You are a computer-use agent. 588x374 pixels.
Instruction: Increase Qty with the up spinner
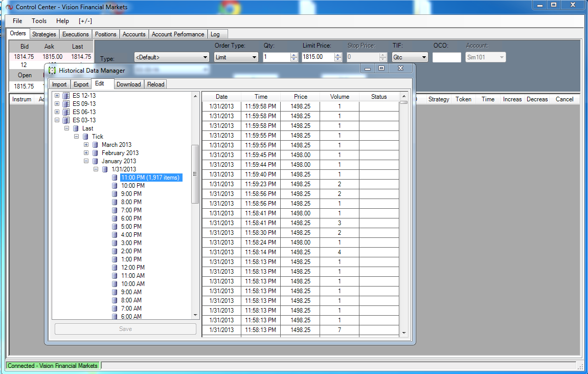coord(294,55)
